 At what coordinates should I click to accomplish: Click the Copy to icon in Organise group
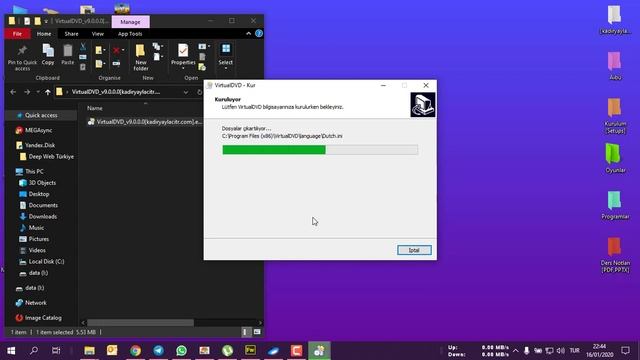pyautogui.click(x=99, y=64)
